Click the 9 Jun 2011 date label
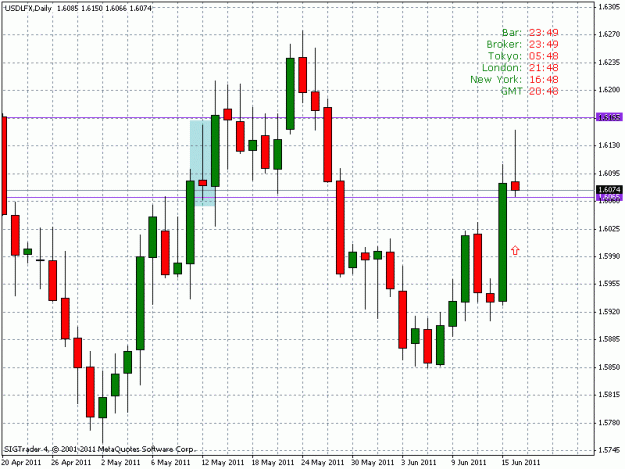Screen dimensions: 625x469 pyautogui.click(x=469, y=462)
